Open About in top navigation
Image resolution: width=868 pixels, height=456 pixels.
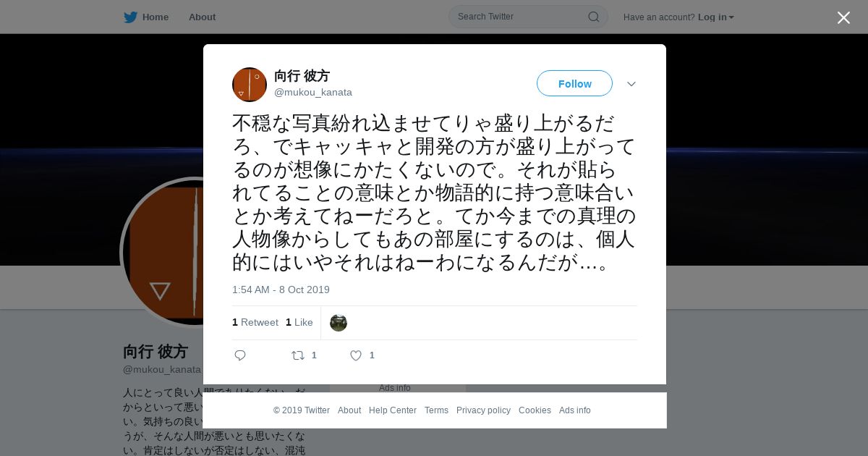click(x=202, y=17)
